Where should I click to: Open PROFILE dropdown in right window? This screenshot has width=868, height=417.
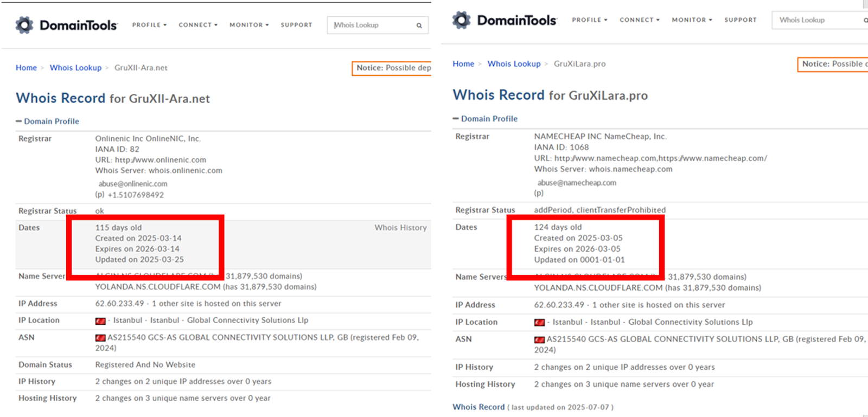tap(589, 20)
